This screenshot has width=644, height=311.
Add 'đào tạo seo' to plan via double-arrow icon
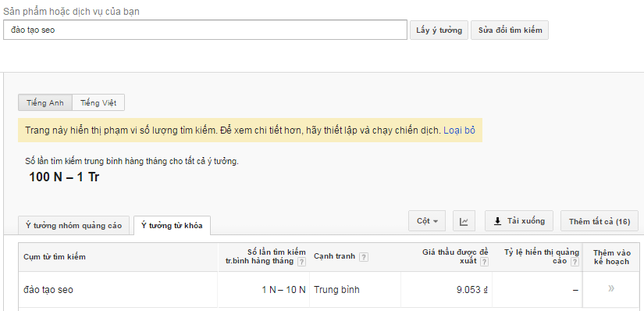point(611,288)
